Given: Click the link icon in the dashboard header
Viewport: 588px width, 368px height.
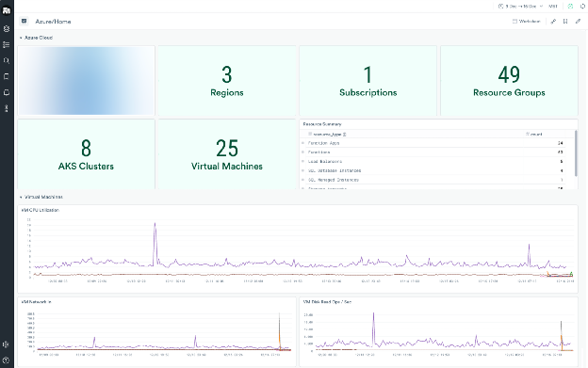Looking at the screenshot, I should (553, 22).
